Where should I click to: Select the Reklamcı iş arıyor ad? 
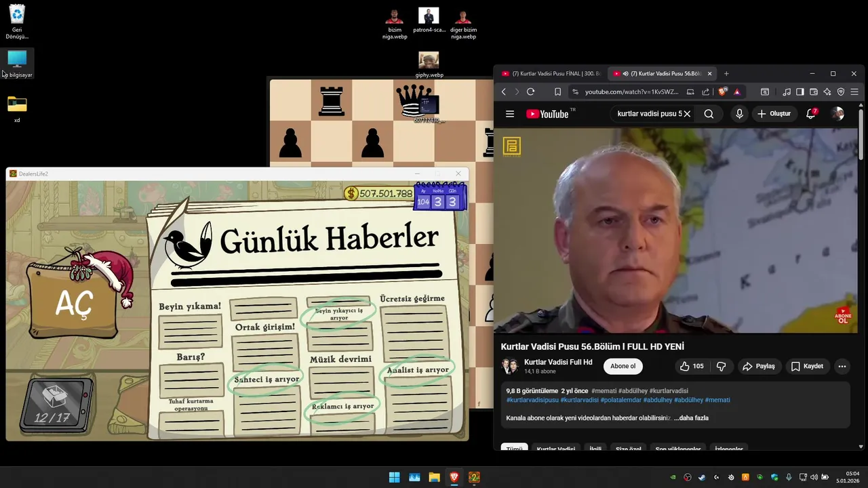(342, 406)
